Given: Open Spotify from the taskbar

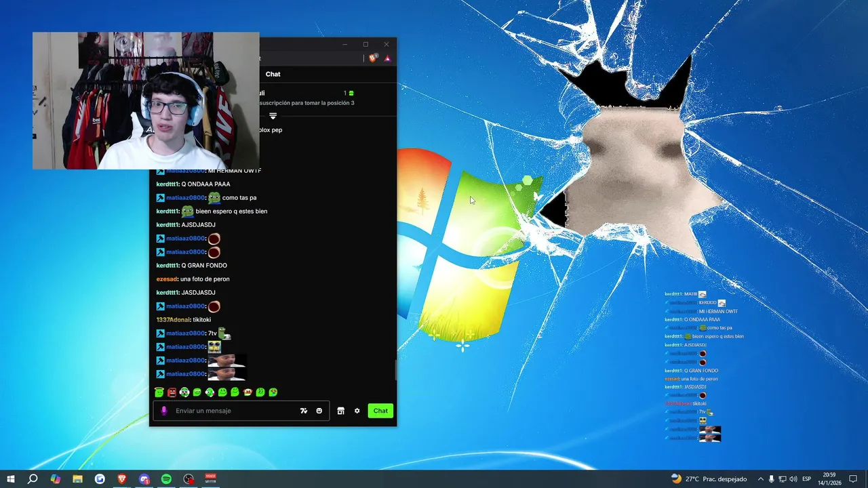Looking at the screenshot, I should point(166,479).
